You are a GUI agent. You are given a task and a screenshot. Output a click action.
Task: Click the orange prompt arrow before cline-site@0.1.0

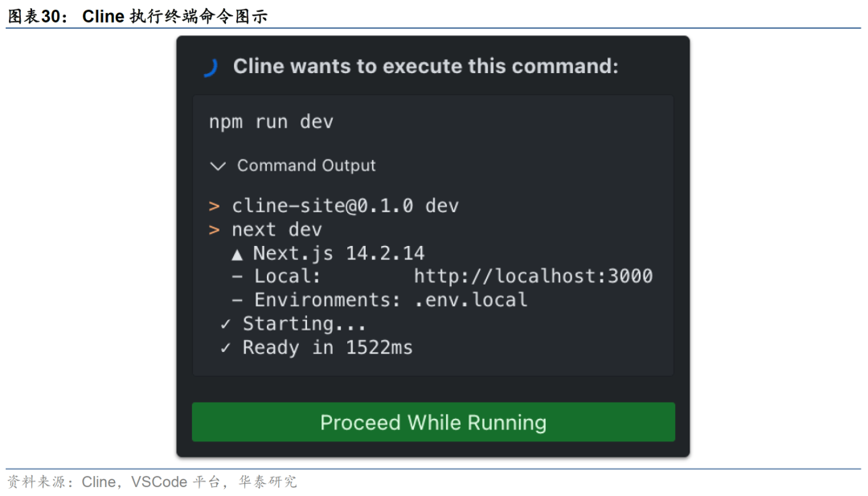(x=215, y=207)
